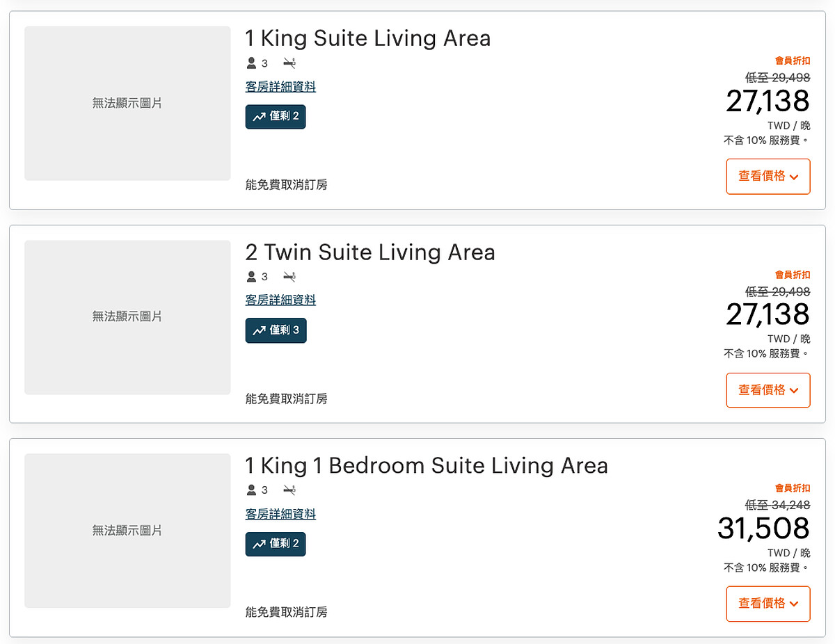Click trending arrow on 僅剩 3 badge

click(x=260, y=331)
